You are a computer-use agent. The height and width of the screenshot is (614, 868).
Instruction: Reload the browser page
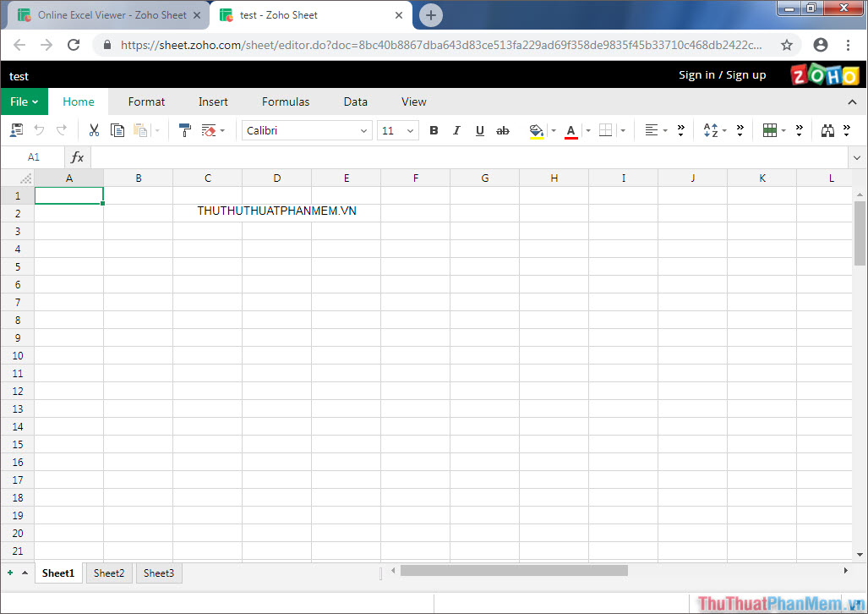tap(74, 45)
